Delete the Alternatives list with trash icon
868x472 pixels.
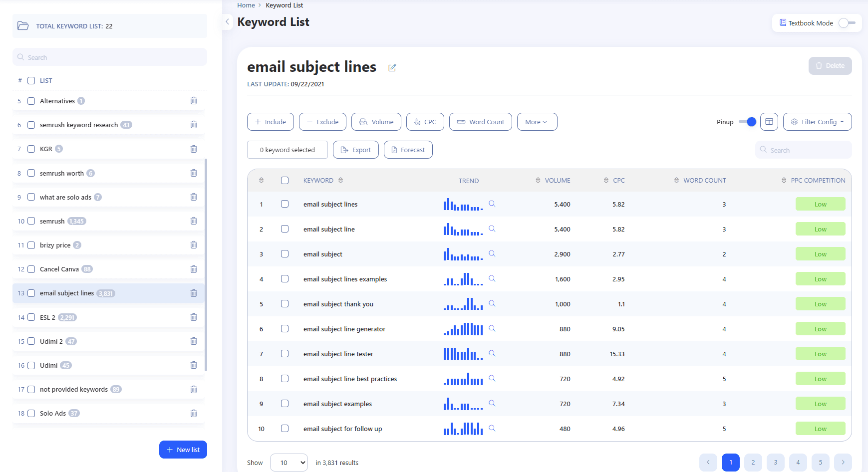click(194, 101)
